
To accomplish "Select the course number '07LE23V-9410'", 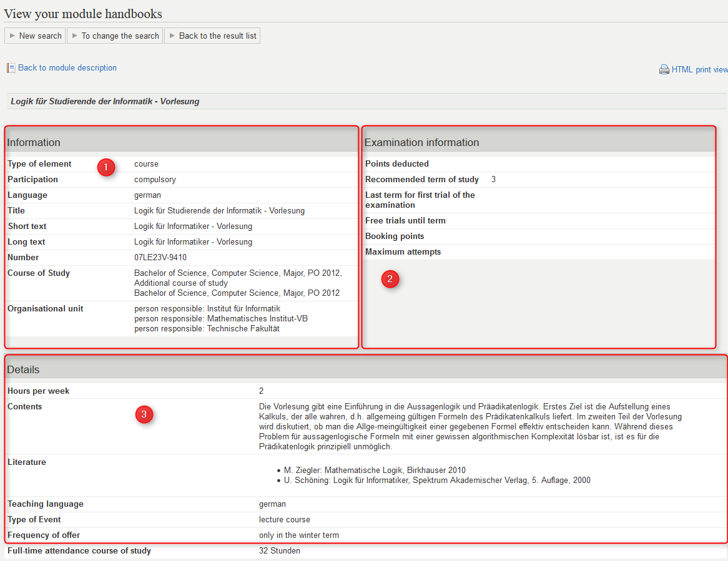I will pos(160,258).
